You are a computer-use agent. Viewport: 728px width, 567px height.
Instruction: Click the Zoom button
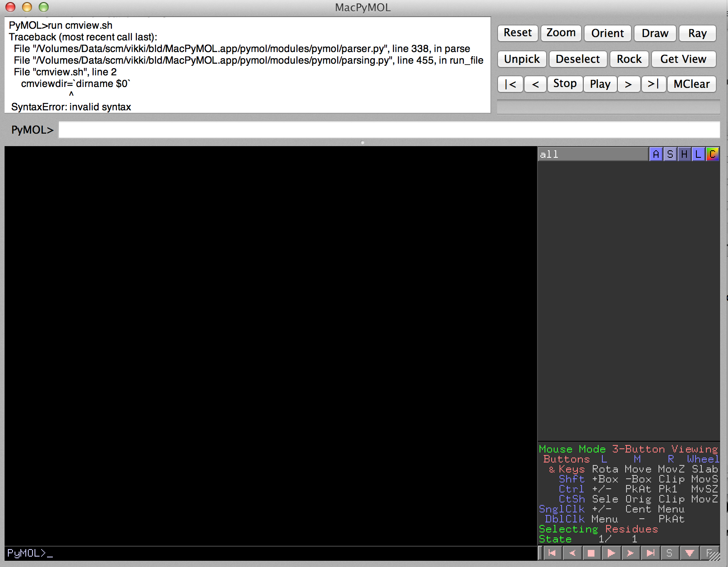pos(561,33)
